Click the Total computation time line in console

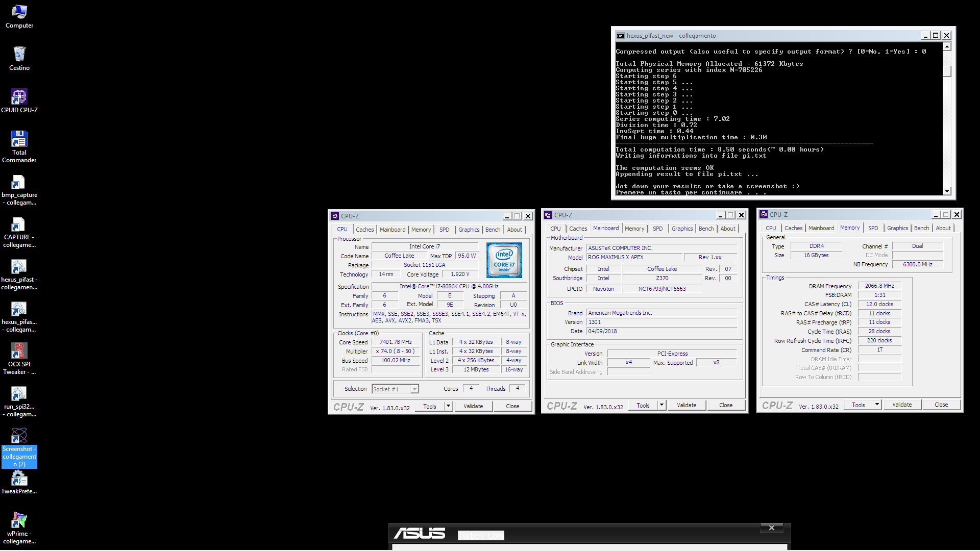click(720, 149)
